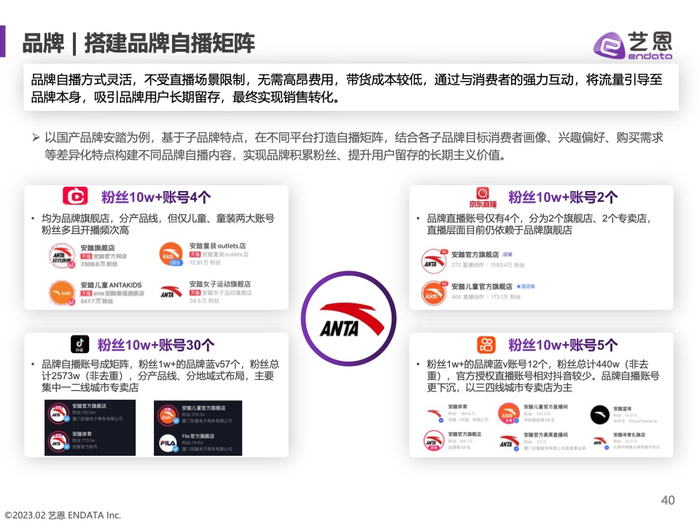This screenshot has height=525, width=700.
Task: Click the Douyin 安踏儿童官方旗舰店 orange avatar
Action: (x=168, y=415)
